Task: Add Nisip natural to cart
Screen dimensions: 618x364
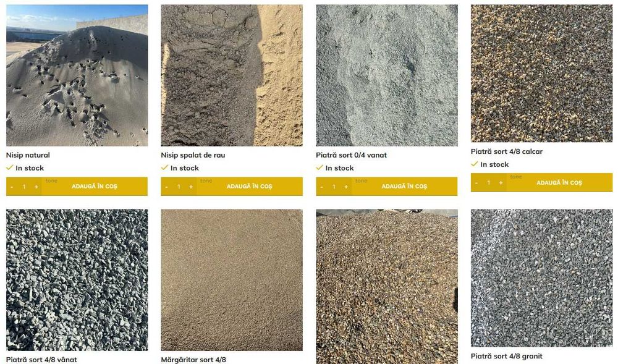Action: [95, 187]
